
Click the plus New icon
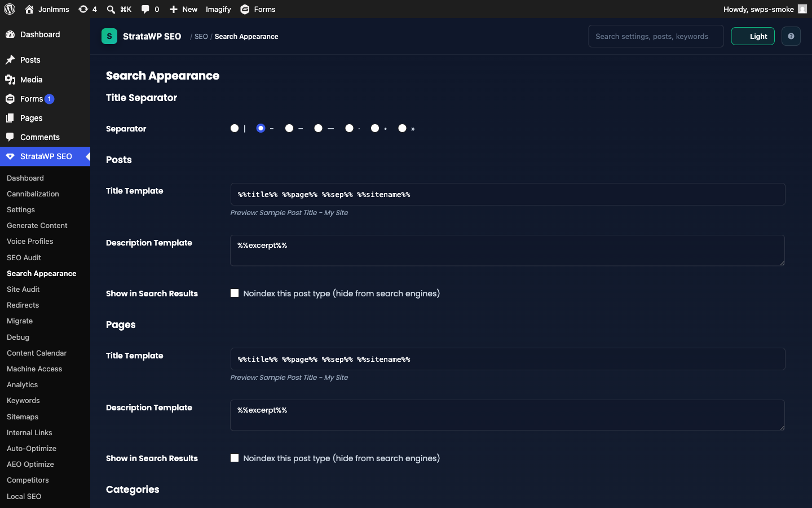tap(174, 9)
